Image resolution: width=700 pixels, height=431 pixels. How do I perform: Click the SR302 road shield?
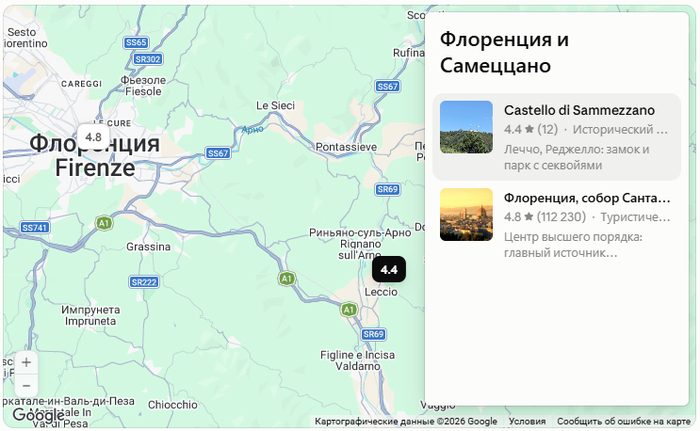148,59
